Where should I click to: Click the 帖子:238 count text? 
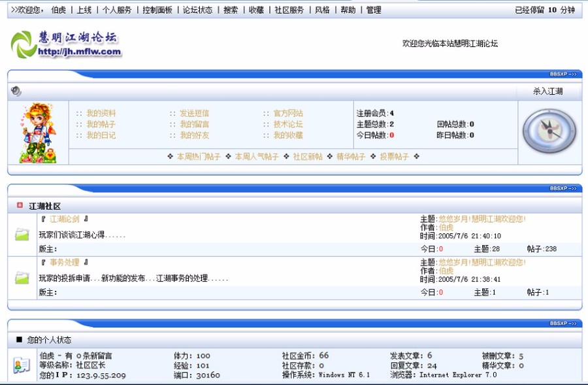[x=542, y=249]
